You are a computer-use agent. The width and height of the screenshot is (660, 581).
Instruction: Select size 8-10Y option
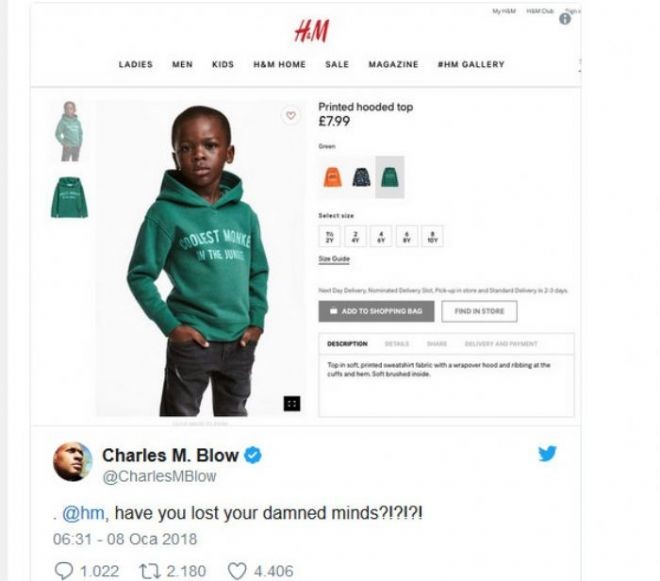tap(432, 236)
